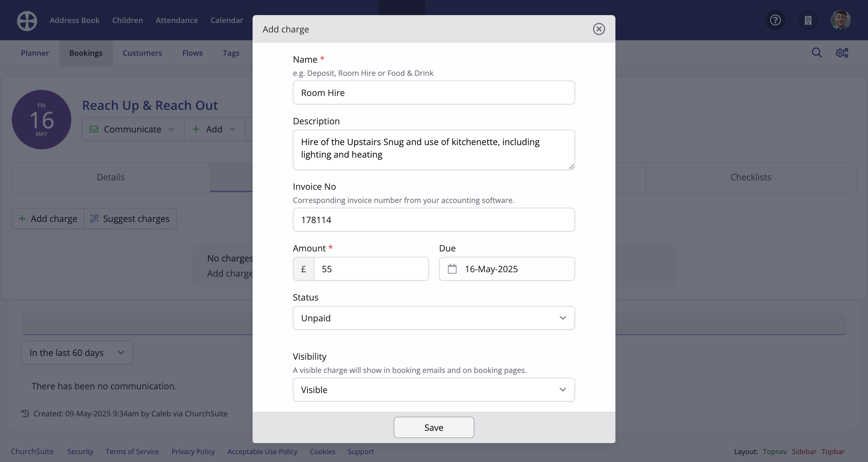
Task: Click the ChurchSuite logo icon
Action: (27, 21)
